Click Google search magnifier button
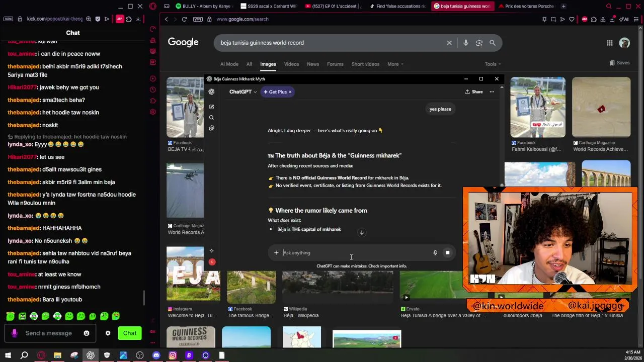 pos(493,43)
